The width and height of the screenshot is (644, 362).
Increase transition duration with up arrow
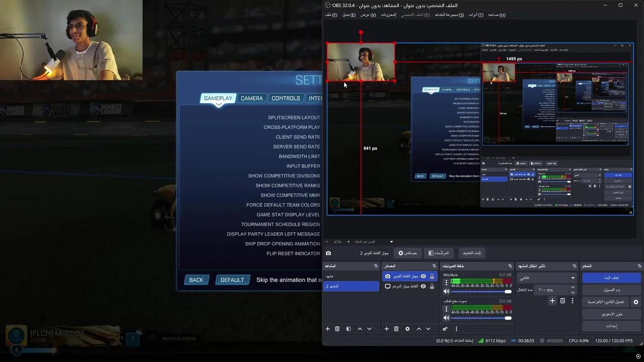(x=573, y=288)
